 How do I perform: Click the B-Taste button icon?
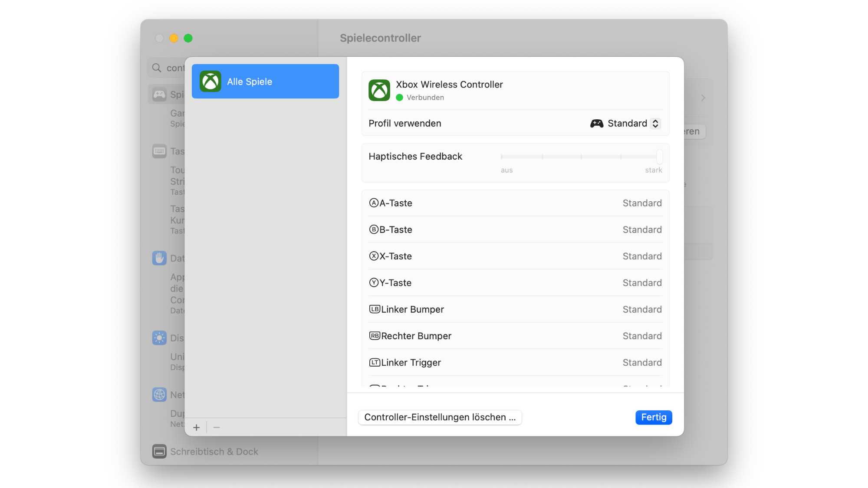[374, 229]
